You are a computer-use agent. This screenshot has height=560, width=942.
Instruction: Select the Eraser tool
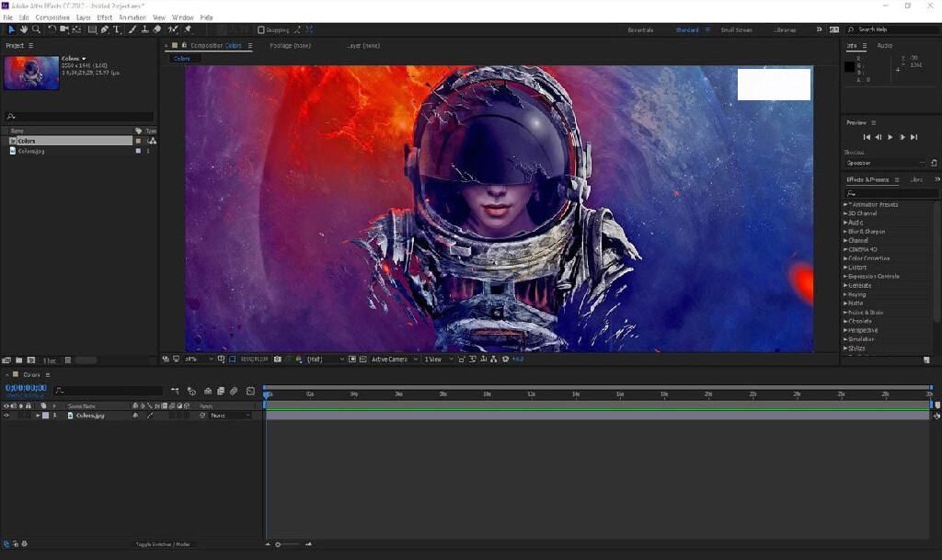pyautogui.click(x=156, y=29)
